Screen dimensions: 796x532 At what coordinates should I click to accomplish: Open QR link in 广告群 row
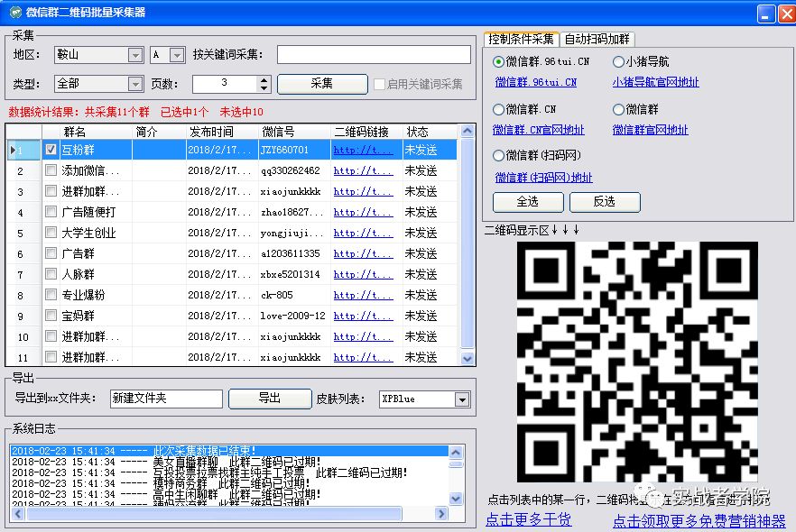tap(363, 253)
